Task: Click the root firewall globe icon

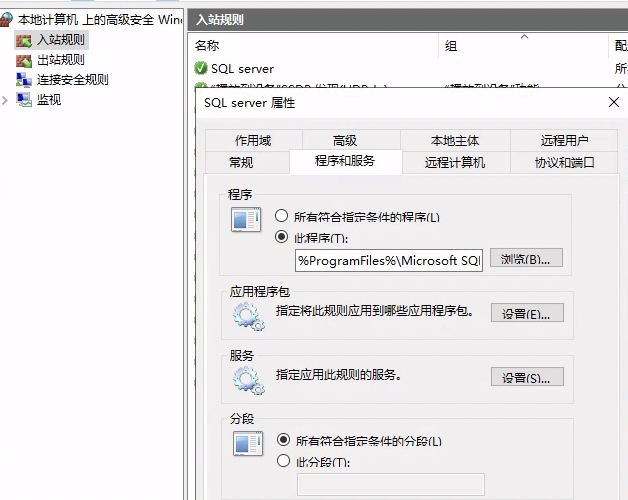Action: (6, 19)
